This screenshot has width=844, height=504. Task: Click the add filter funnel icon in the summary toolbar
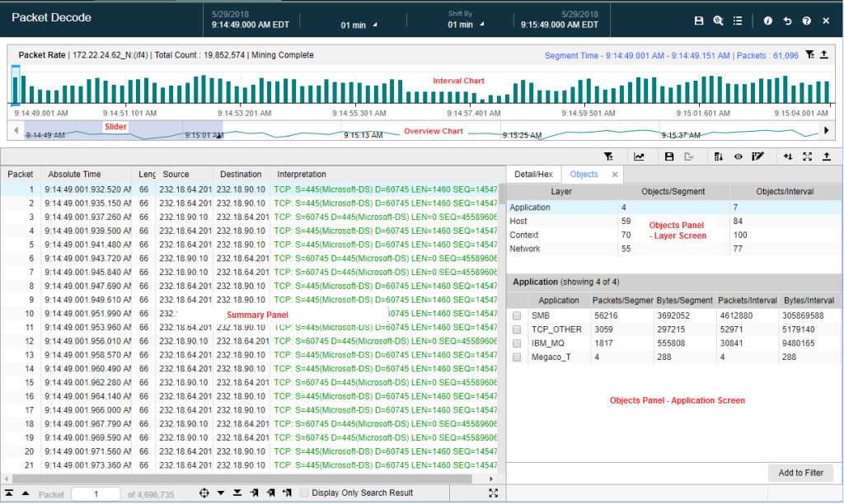pyautogui.click(x=608, y=156)
